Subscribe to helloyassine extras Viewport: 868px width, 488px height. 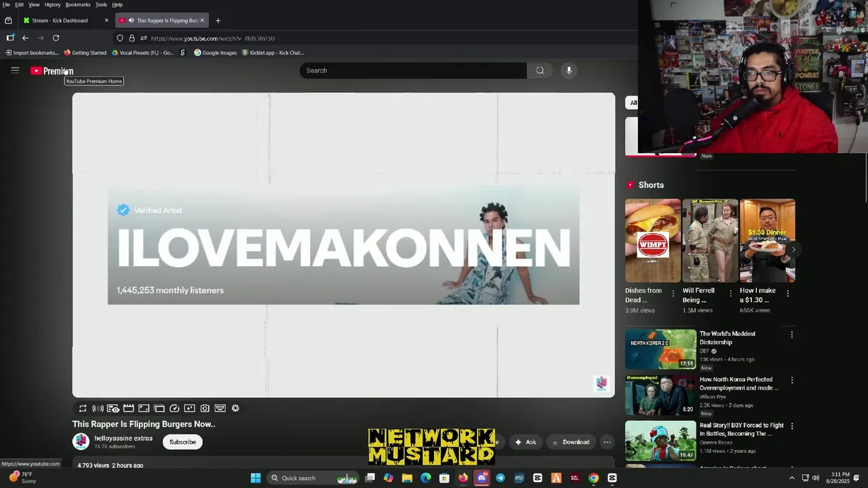pos(182,442)
